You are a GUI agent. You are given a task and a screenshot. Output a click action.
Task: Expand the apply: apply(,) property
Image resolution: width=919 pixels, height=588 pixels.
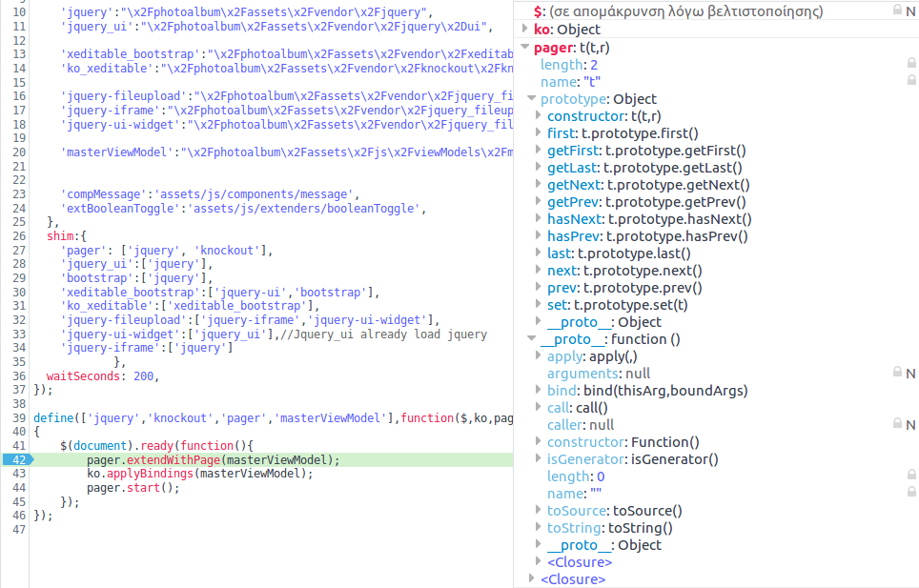point(538,355)
